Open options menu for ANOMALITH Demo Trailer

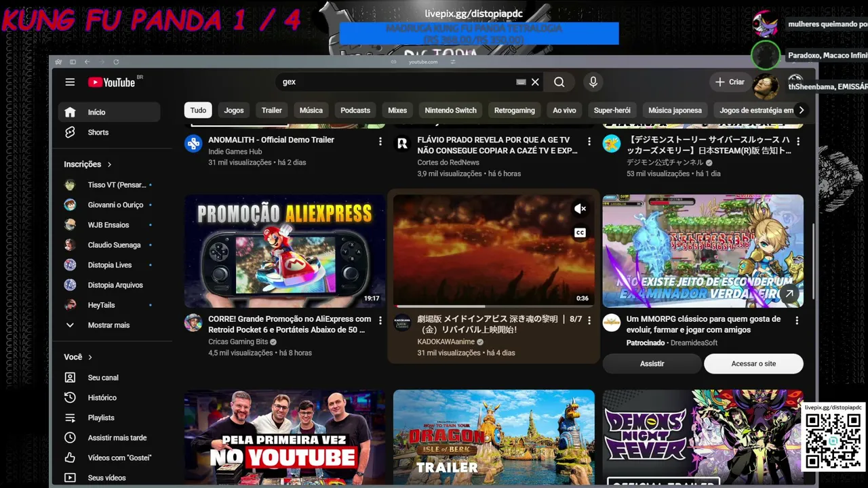click(380, 142)
